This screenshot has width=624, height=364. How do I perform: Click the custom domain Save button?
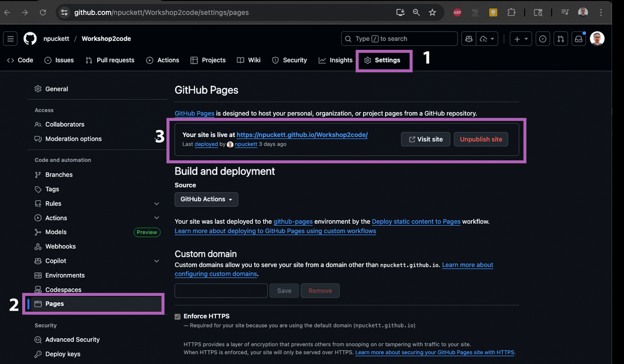click(x=284, y=291)
